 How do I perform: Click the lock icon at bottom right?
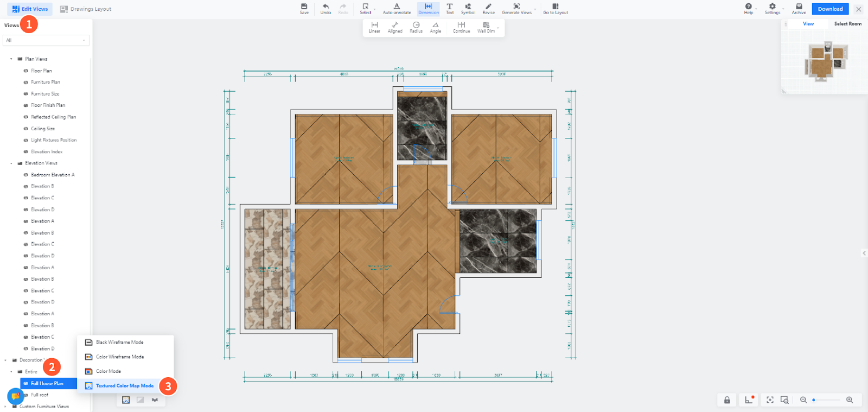[727, 400]
